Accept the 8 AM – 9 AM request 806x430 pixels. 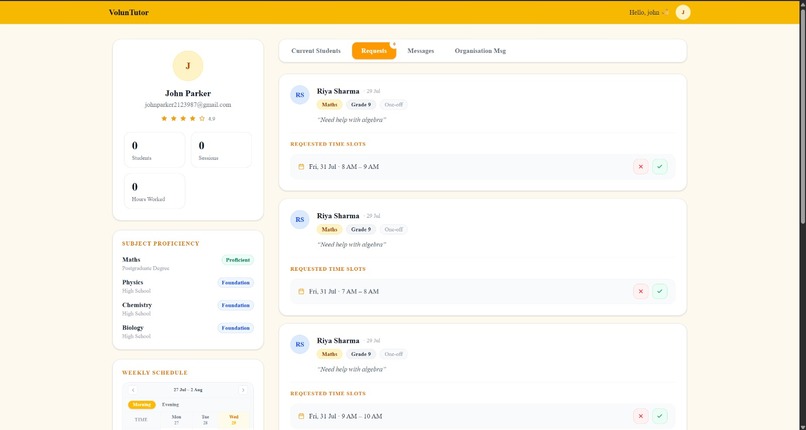[x=660, y=166]
